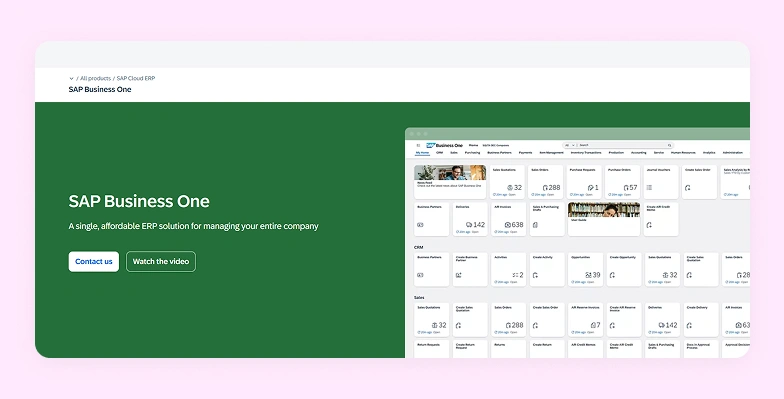Click the Create Business Partner icon

458,275
